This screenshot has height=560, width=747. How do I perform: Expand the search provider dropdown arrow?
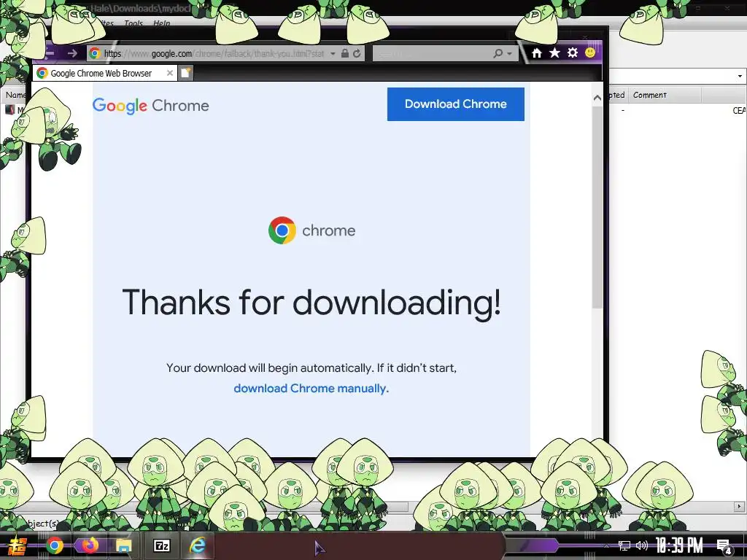coord(510,54)
